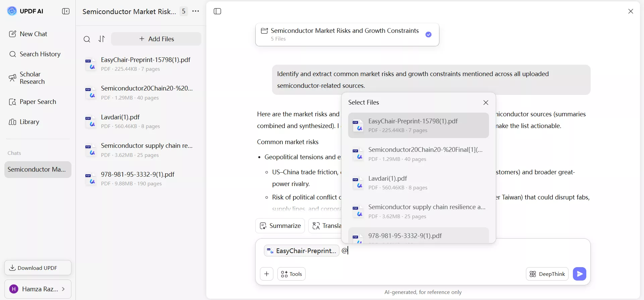
Task: Click the plus attachment button
Action: tap(267, 274)
